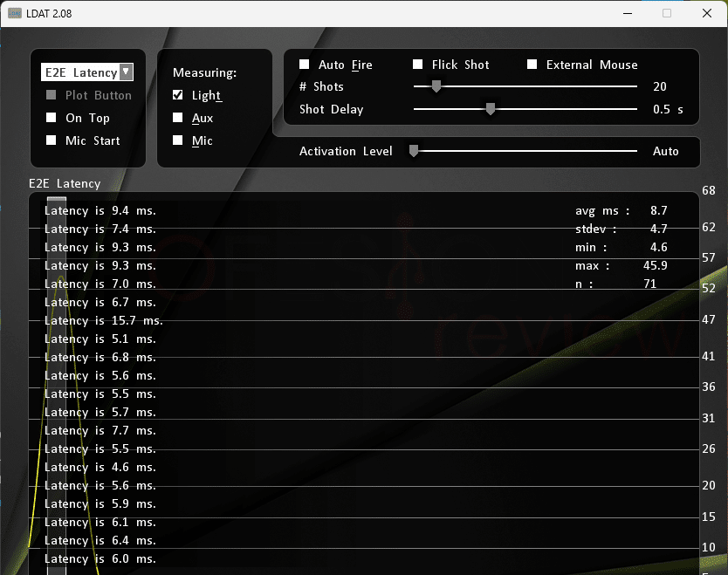Click the 'min : 4.6' statistic

(x=622, y=247)
